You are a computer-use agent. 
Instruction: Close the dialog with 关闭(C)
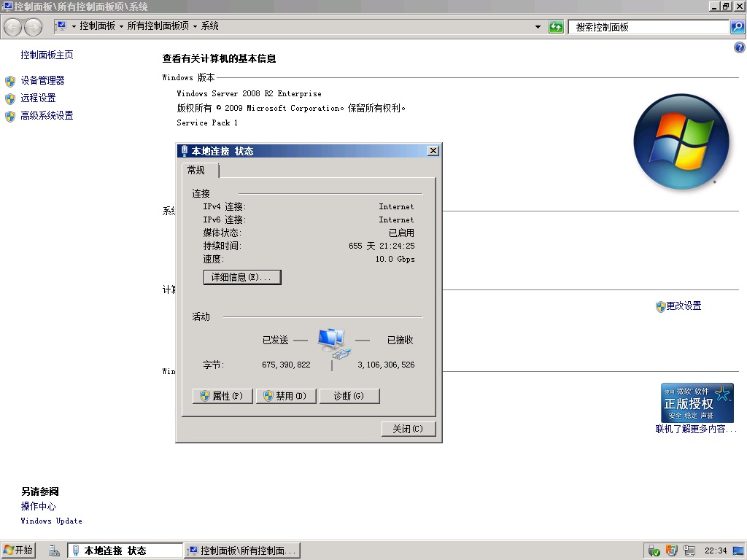click(409, 429)
